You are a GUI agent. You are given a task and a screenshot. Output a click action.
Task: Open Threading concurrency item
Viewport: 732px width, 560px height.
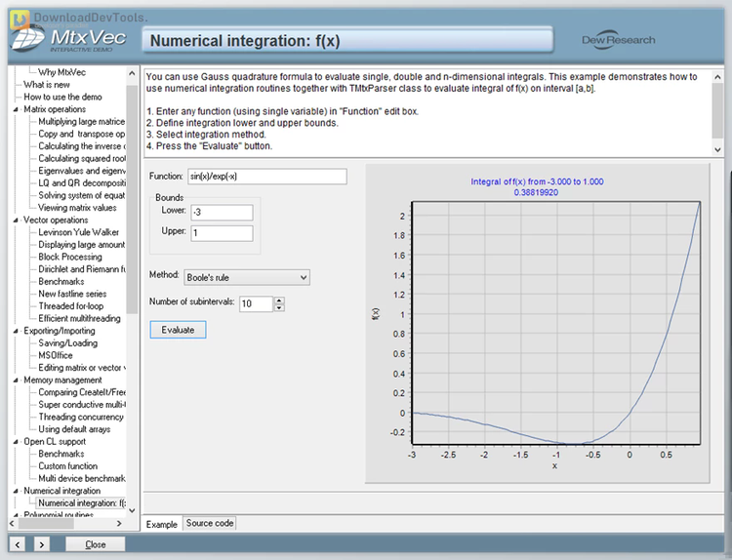pos(81,417)
